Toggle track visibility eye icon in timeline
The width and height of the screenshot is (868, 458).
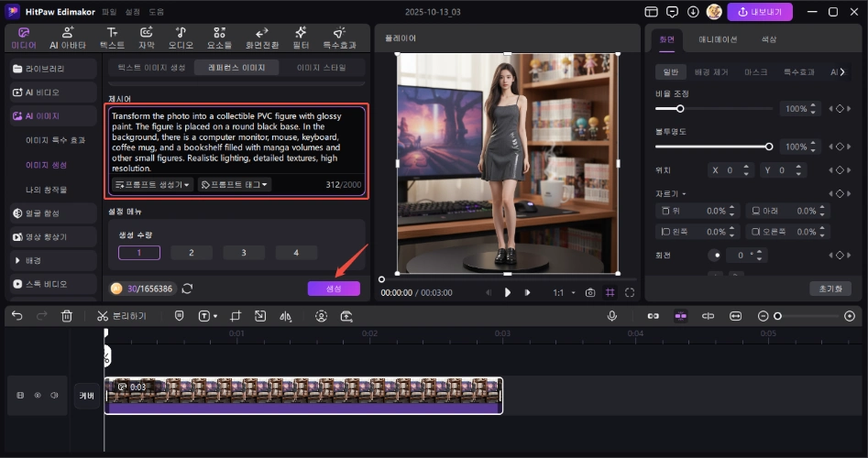pyautogui.click(x=38, y=396)
